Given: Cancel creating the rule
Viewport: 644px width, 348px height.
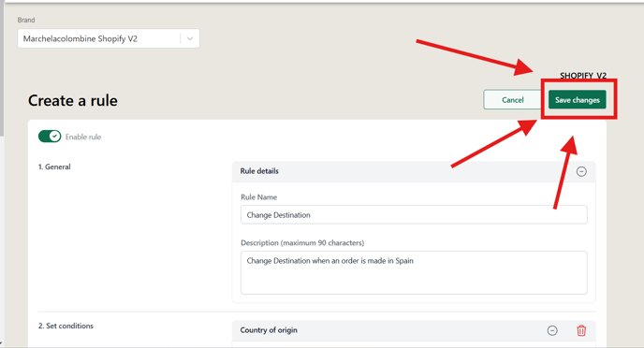Looking at the screenshot, I should tap(513, 100).
